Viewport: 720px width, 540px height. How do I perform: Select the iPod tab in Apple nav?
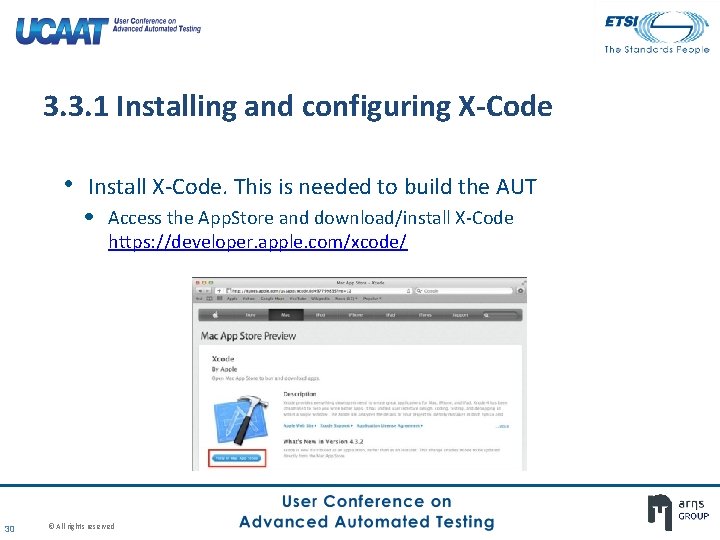pyautogui.click(x=321, y=315)
